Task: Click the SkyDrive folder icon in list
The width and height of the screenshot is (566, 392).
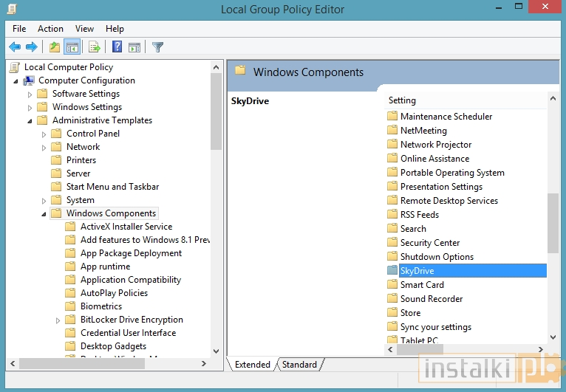Action: (x=392, y=270)
